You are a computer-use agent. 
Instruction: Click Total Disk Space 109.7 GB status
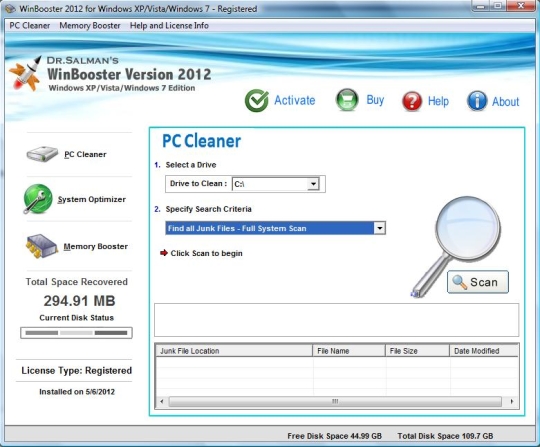445,436
